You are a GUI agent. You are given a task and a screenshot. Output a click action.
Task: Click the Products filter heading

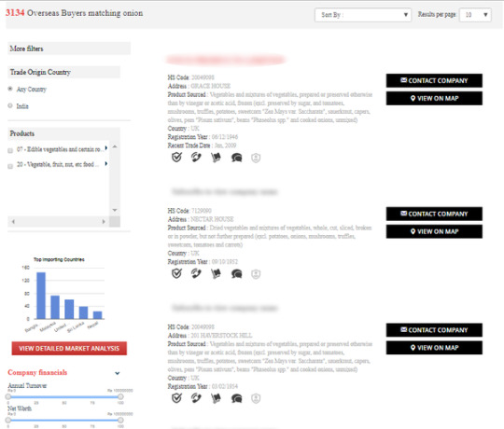pos(21,133)
